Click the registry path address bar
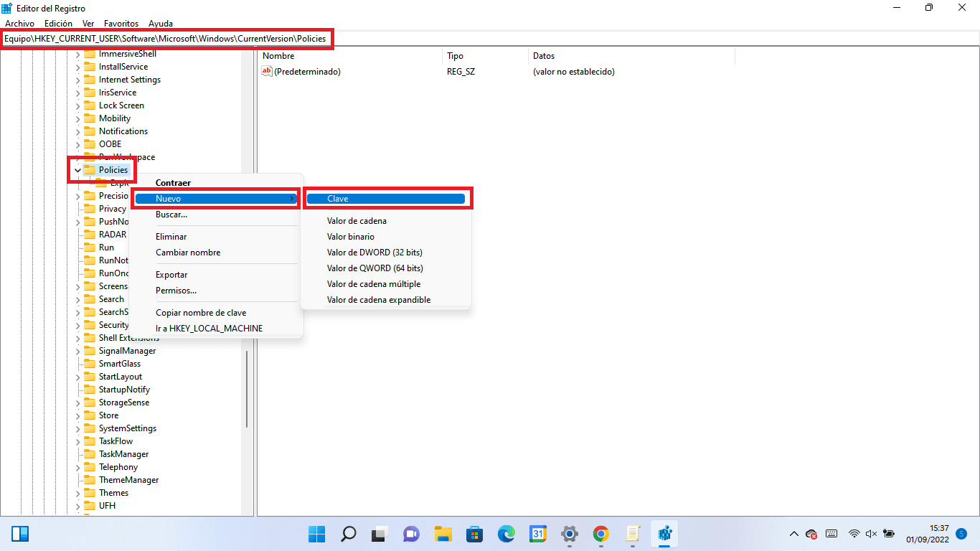Viewport: 980px width, 551px height. click(490, 38)
